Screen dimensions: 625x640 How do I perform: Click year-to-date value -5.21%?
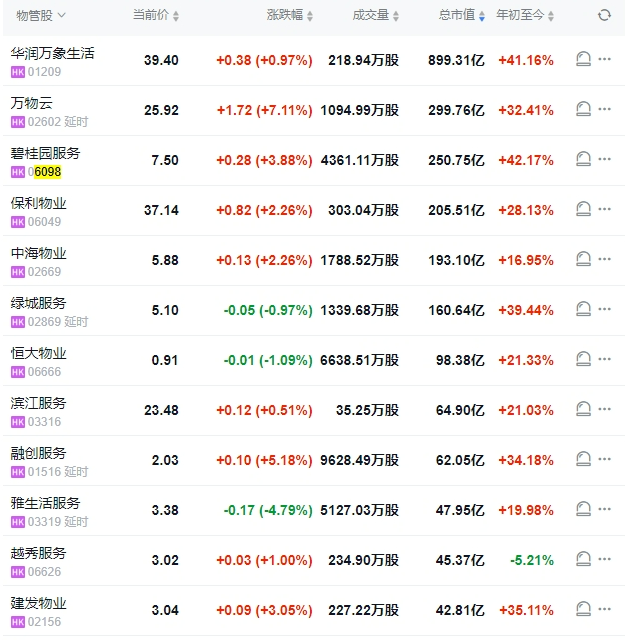click(532, 560)
